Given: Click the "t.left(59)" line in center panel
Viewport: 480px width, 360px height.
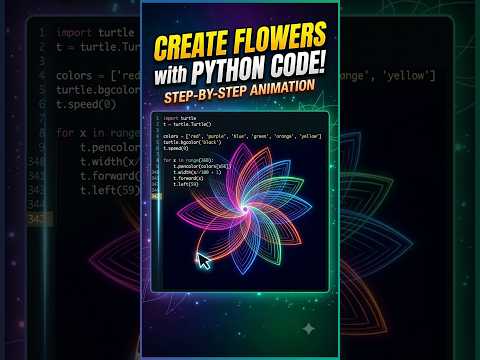Looking at the screenshot, I should pyautogui.click(x=186, y=184).
